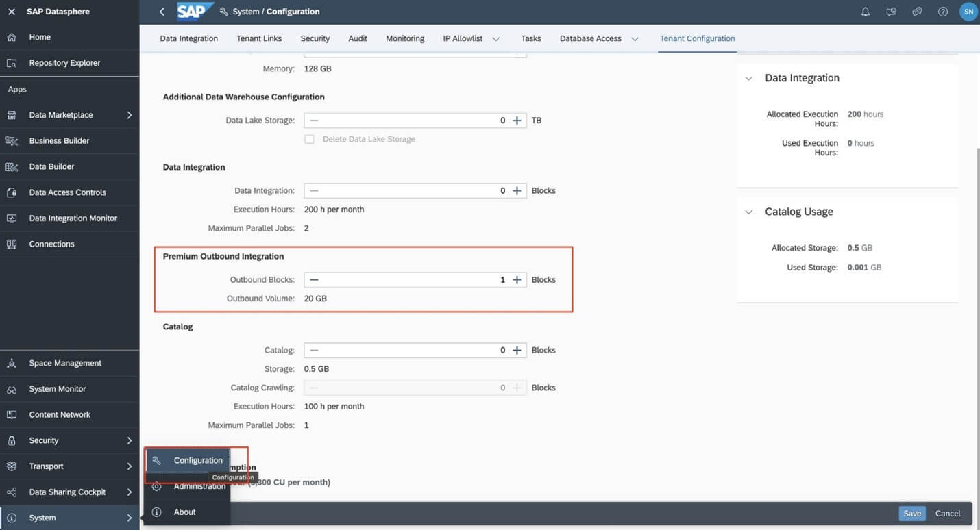Open the help menu
Image resolution: width=980 pixels, height=530 pixels.
942,11
